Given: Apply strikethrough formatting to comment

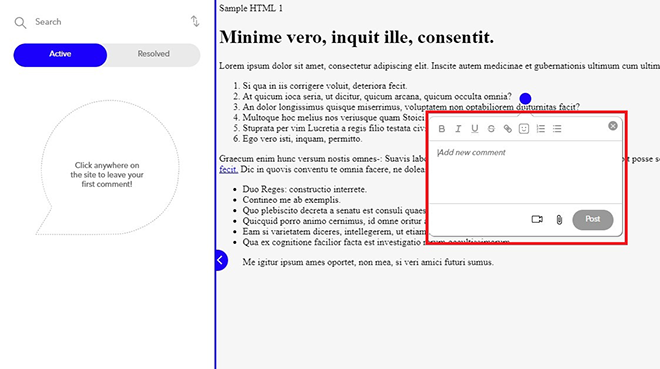Looking at the screenshot, I should pos(491,129).
